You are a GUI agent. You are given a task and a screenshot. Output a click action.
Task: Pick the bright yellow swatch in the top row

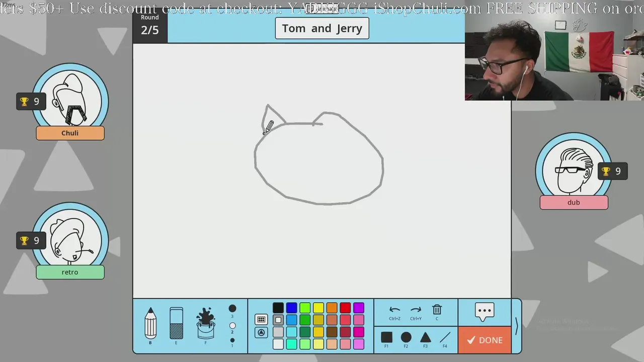coord(318,308)
